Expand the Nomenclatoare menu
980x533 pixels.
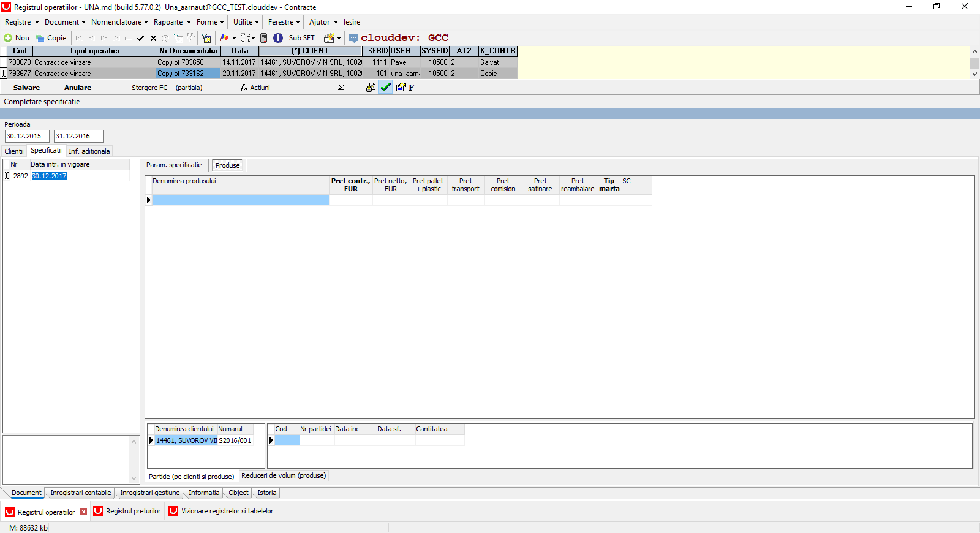119,22
